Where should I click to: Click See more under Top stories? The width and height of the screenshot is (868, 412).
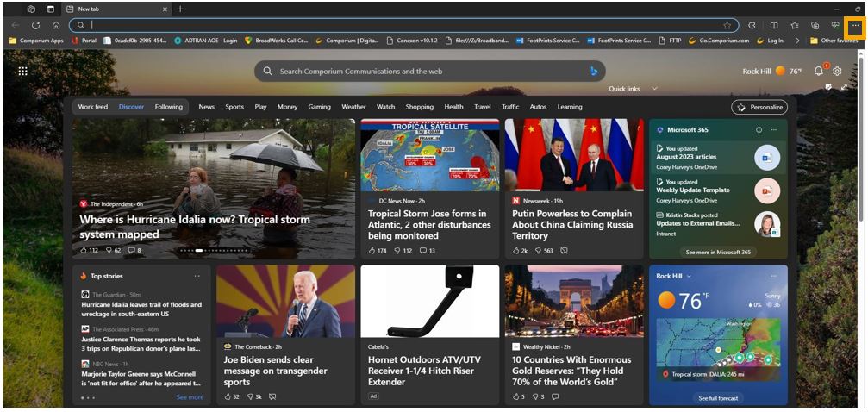pyautogui.click(x=190, y=397)
